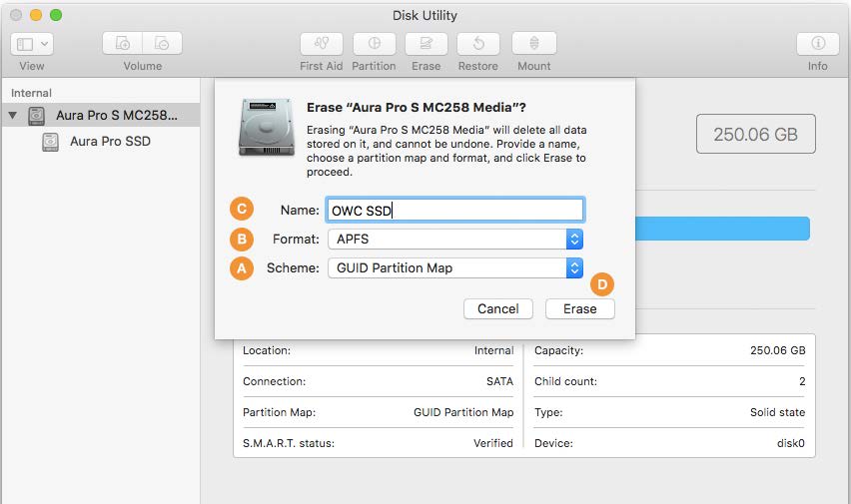Click the Solid state type value
851x504 pixels.
coord(777,412)
